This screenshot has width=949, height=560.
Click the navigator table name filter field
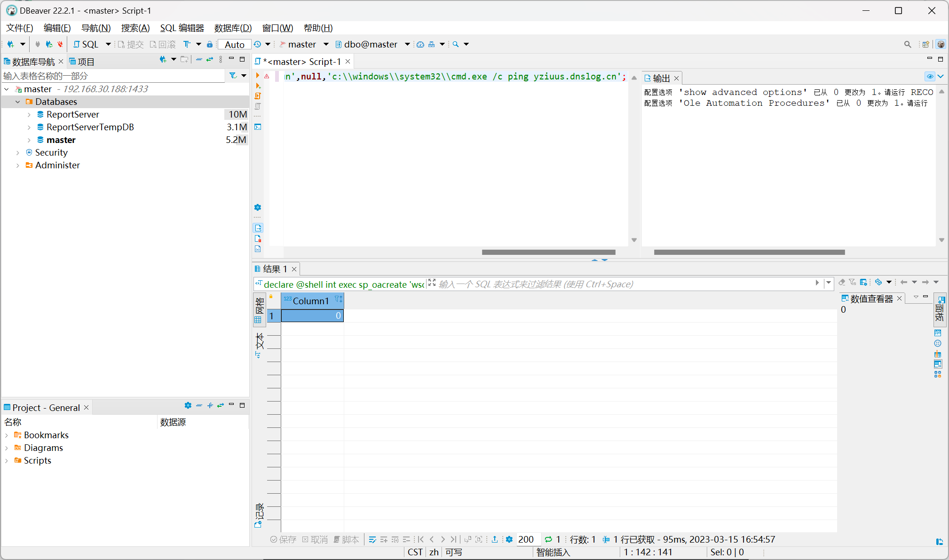114,76
